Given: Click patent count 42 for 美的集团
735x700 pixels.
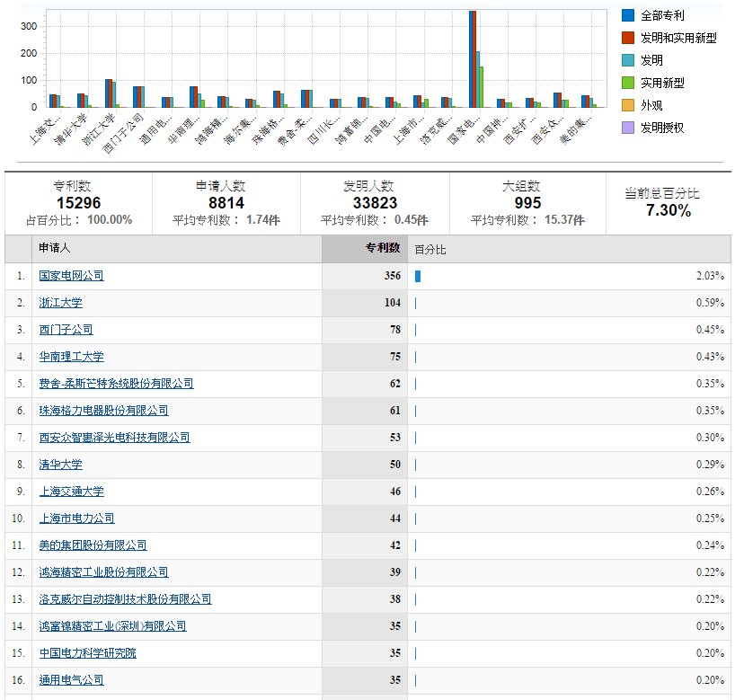Looking at the screenshot, I should 395,545.
